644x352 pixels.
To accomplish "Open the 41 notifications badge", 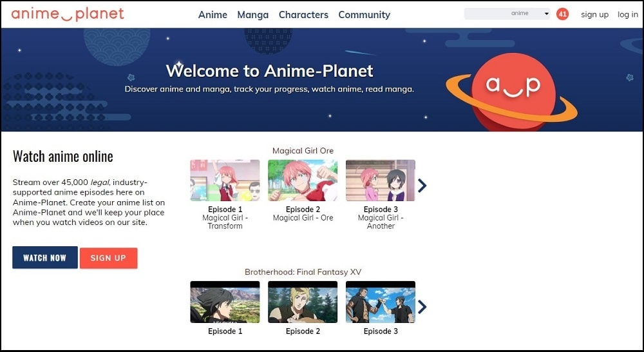I will tap(562, 14).
